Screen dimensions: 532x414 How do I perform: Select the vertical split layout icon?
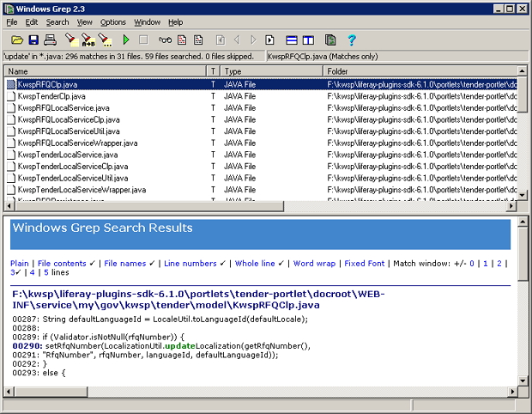pos(308,40)
